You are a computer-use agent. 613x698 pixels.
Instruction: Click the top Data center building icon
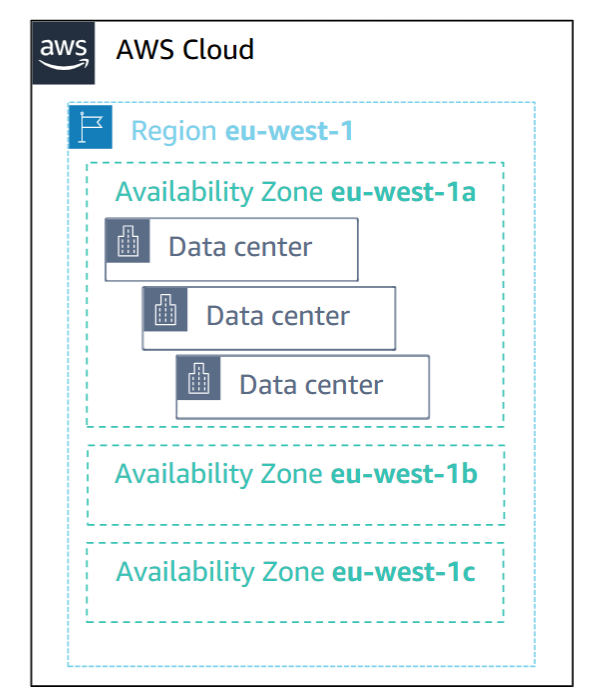[128, 243]
